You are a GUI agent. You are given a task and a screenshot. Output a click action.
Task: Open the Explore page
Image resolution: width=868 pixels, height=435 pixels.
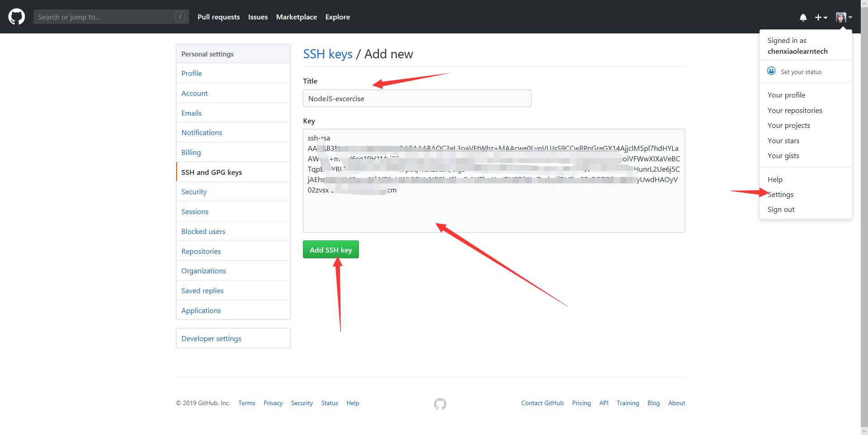pos(338,17)
